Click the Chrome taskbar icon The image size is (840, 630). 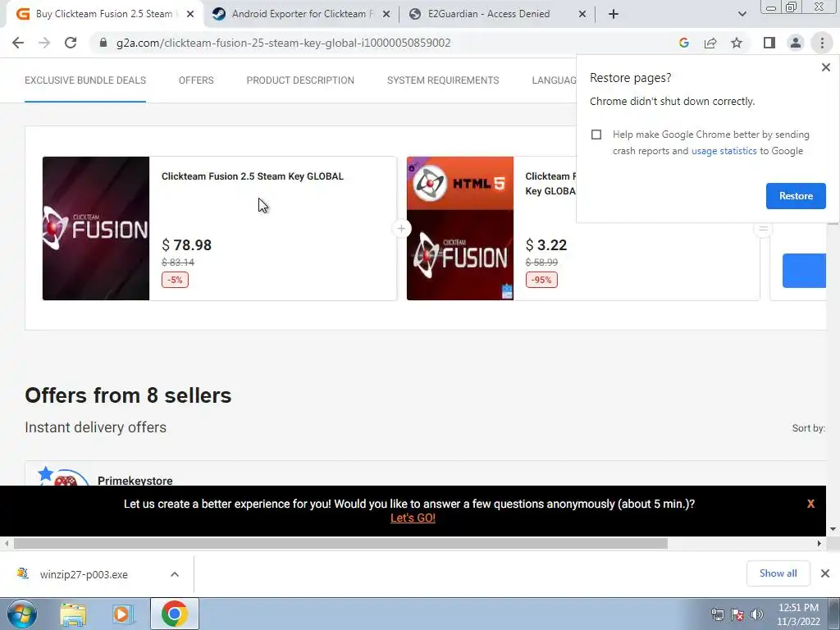174,614
